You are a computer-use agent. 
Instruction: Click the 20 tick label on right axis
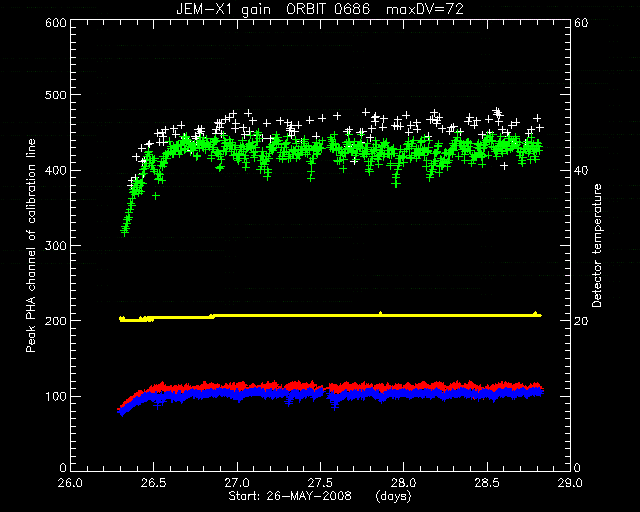(x=581, y=321)
